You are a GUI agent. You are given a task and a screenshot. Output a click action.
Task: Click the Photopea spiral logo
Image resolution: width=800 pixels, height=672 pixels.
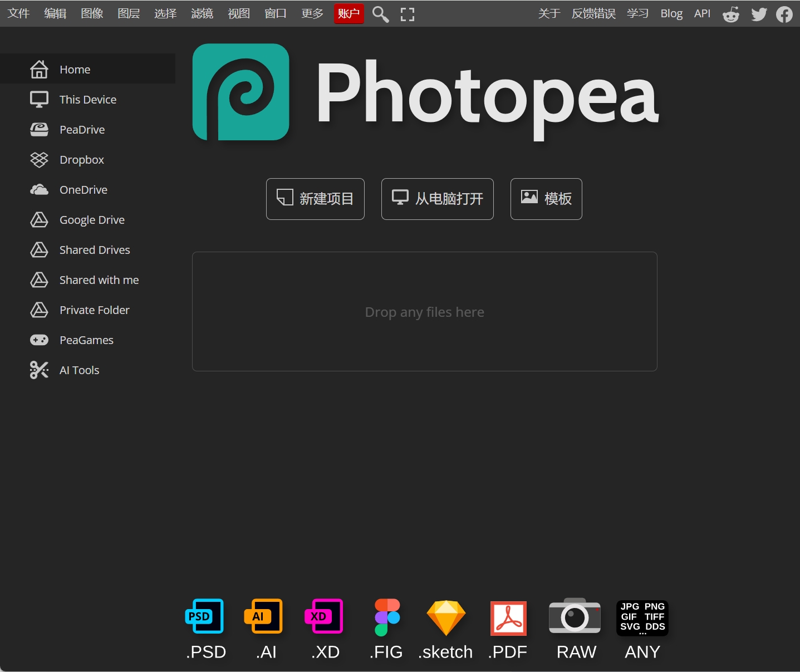tap(241, 92)
